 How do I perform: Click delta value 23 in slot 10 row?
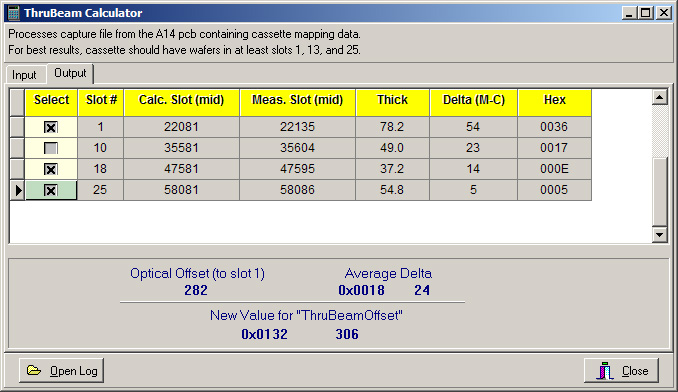click(474, 148)
